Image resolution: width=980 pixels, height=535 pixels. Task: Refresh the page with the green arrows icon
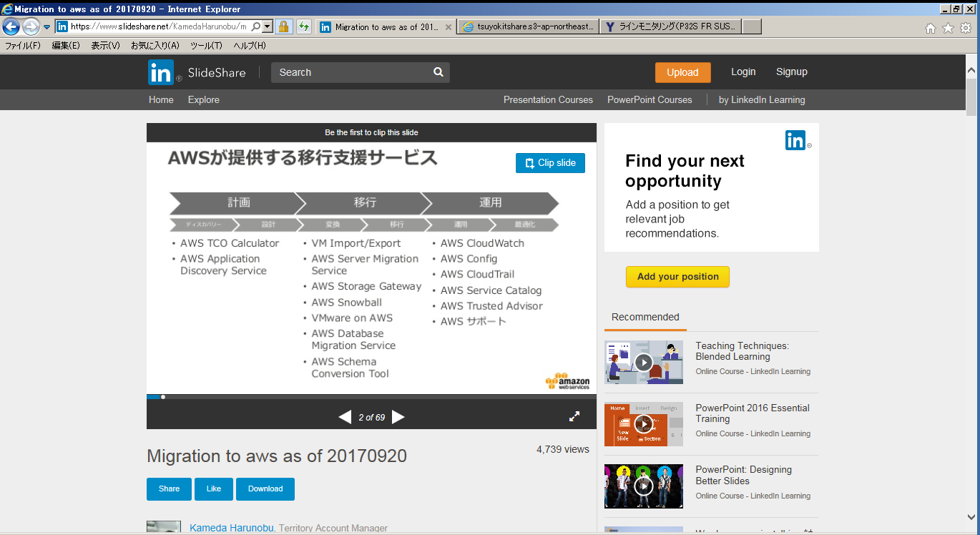coord(304,26)
